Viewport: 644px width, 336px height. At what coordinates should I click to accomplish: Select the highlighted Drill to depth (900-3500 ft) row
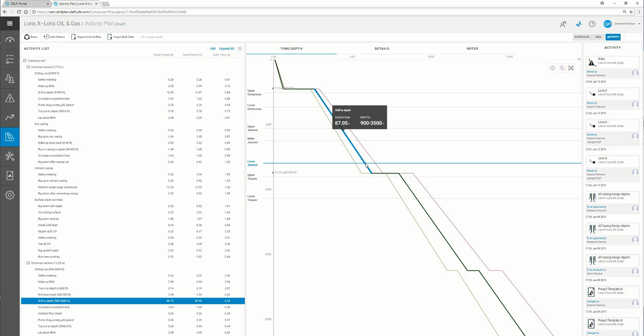[x=133, y=301]
